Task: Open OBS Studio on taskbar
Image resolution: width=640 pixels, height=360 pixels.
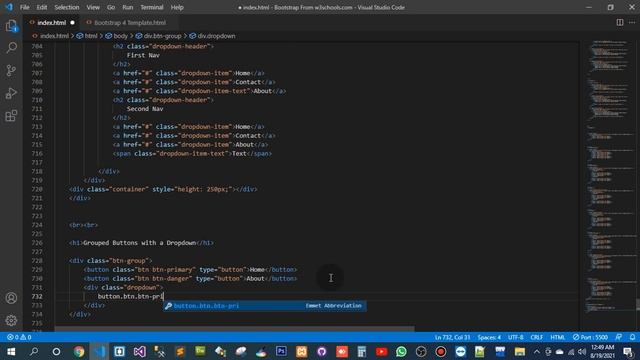Action: (421, 351)
